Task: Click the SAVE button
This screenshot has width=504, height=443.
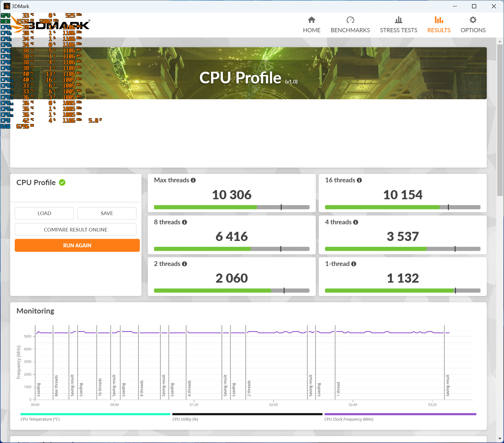Action: 107,213
